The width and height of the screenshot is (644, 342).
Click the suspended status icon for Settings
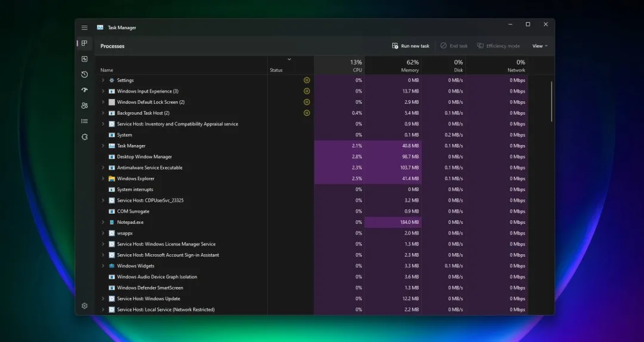click(306, 80)
